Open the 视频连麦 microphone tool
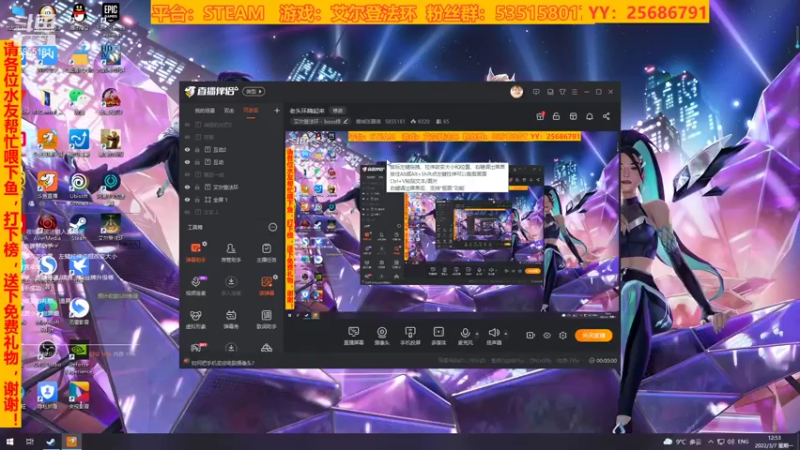This screenshot has width=800, height=450. [195, 286]
